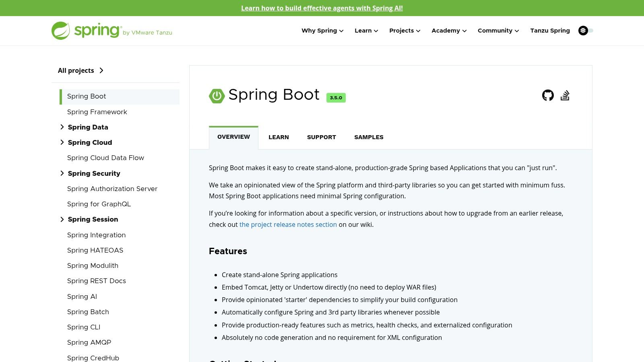The height and width of the screenshot is (362, 644).
Task: Open Spring HATEOAS project
Action: 95,250
